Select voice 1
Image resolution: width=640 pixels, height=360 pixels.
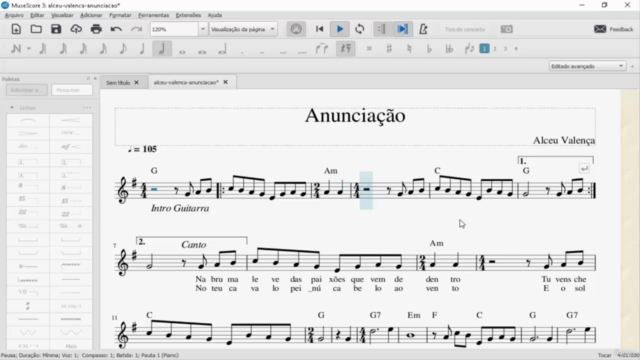point(484,49)
